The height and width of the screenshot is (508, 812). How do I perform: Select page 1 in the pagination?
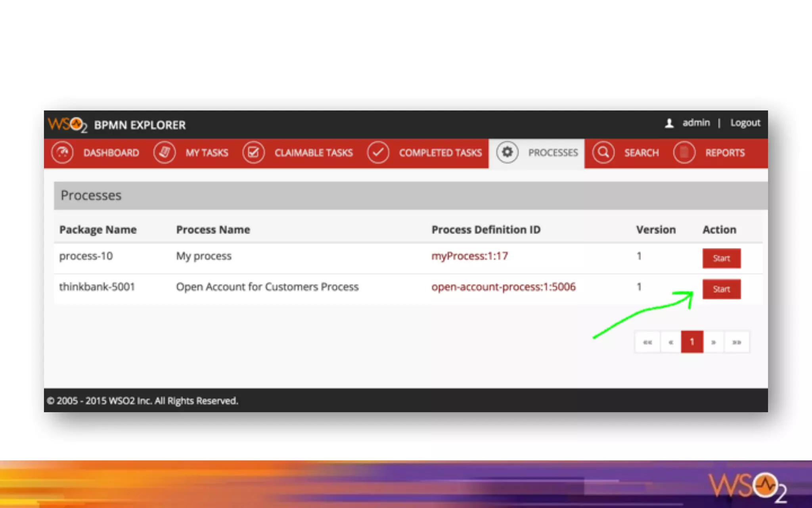692,342
